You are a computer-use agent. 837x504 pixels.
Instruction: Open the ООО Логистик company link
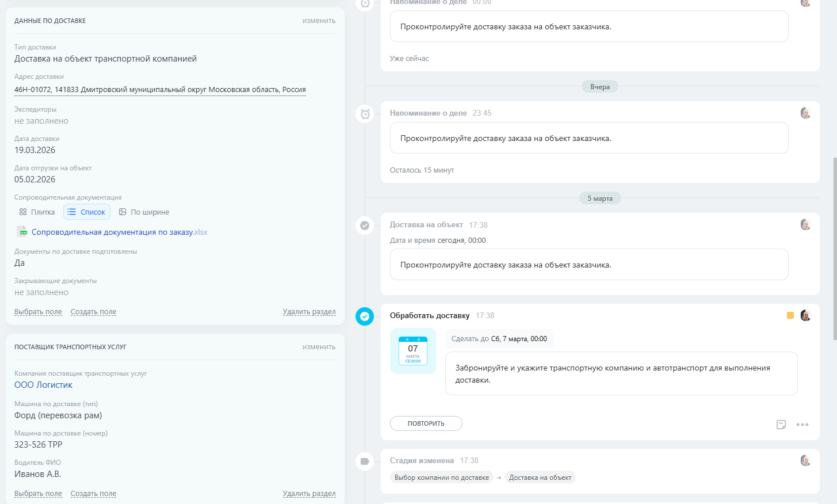(x=44, y=385)
